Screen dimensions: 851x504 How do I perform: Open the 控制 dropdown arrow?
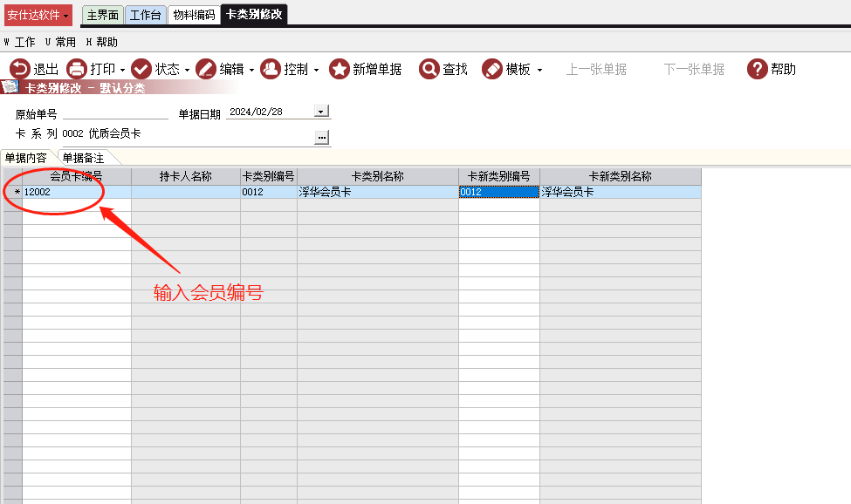[x=317, y=70]
